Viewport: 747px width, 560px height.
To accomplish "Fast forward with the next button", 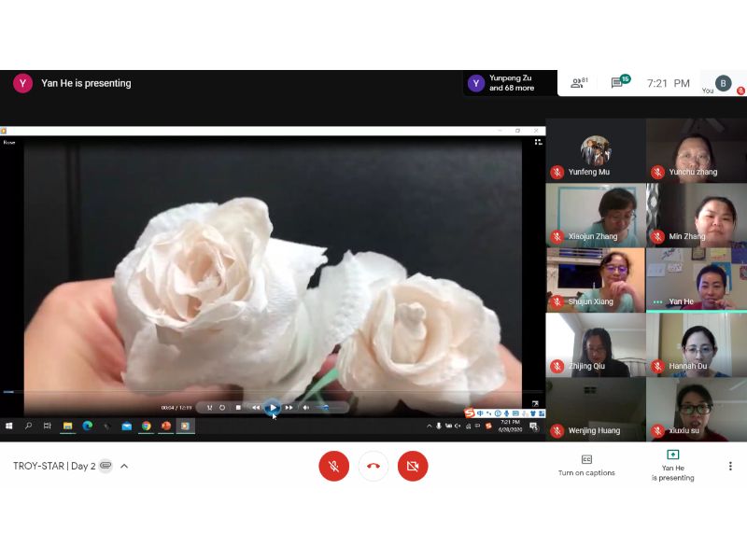I will (x=289, y=408).
